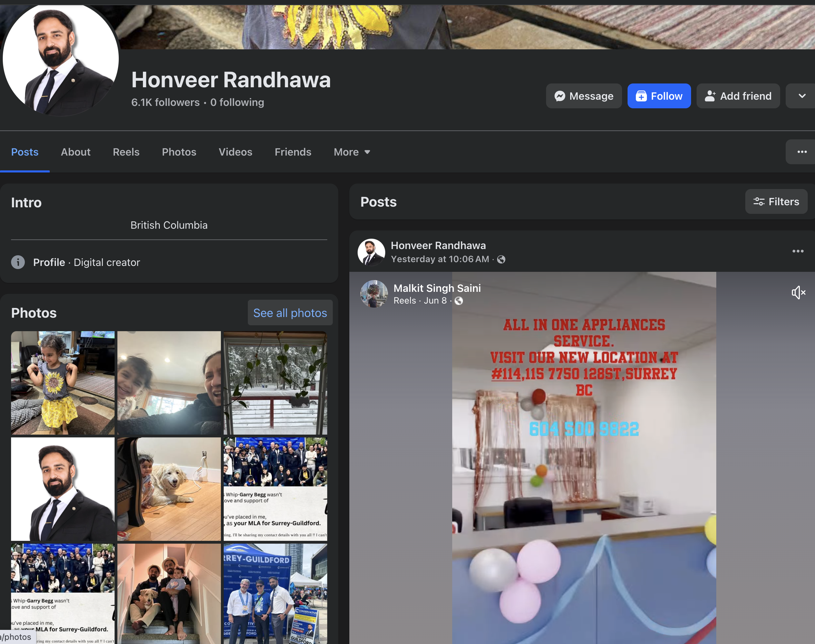Image resolution: width=815 pixels, height=644 pixels.
Task: Toggle the reel's muted sound icon
Action: (x=798, y=292)
